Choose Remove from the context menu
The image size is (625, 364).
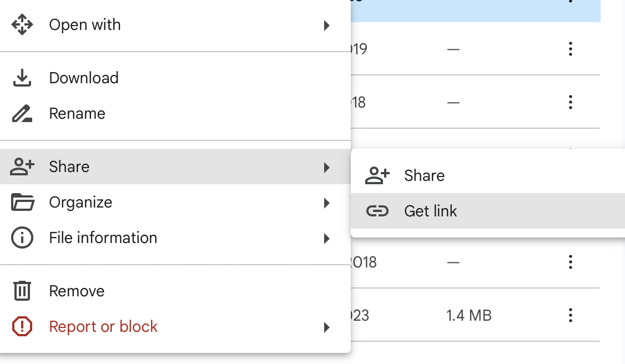pyautogui.click(x=77, y=290)
